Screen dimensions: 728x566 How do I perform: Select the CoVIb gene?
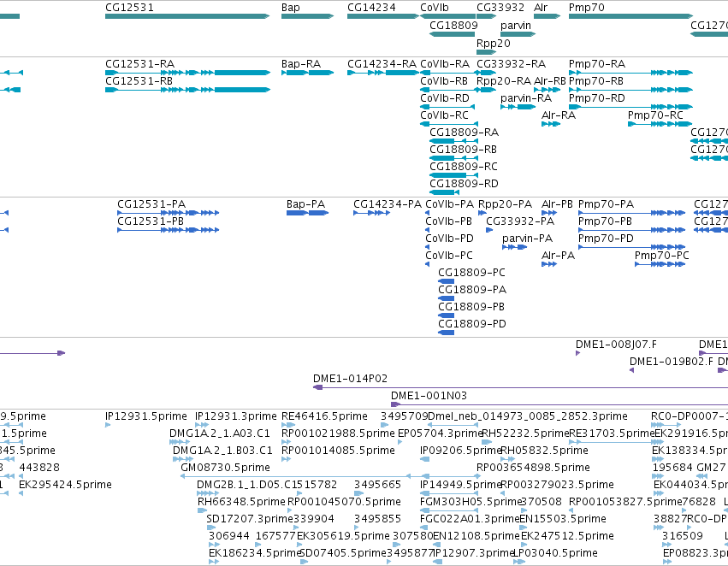(448, 16)
